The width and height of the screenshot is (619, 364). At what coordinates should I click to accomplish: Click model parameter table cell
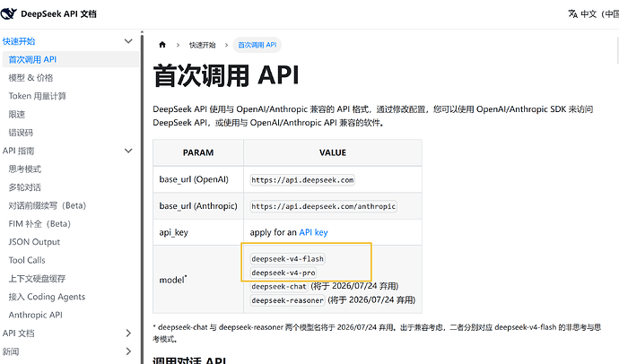[x=198, y=280]
